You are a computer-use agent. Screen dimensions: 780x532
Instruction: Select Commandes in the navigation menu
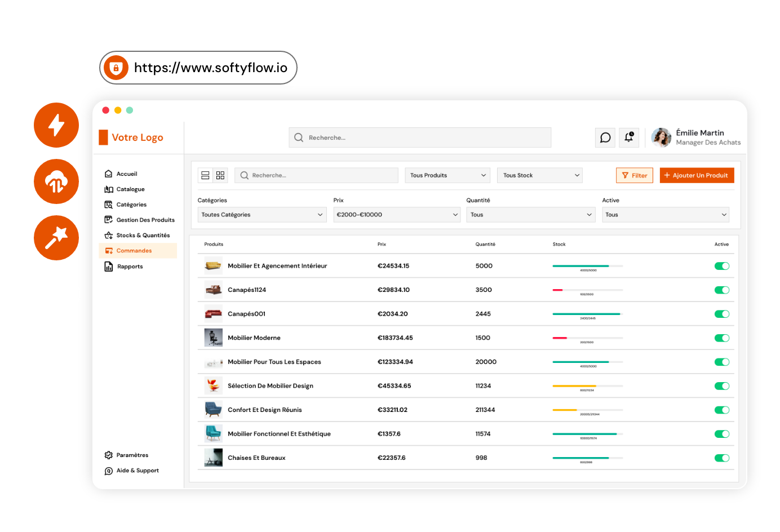click(x=134, y=250)
